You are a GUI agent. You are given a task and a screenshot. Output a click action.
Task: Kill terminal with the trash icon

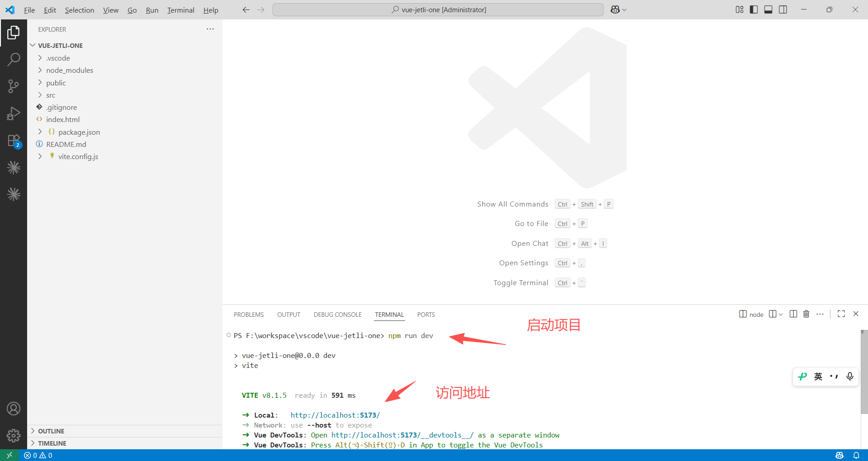(806, 314)
